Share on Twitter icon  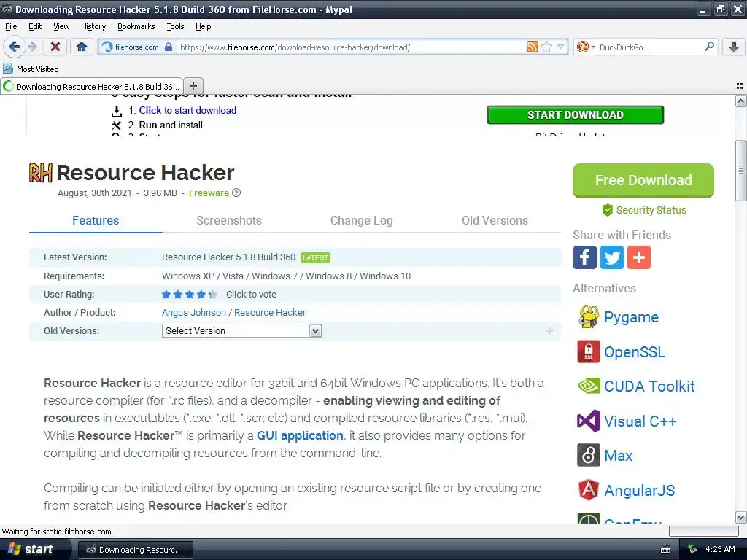[612, 257]
